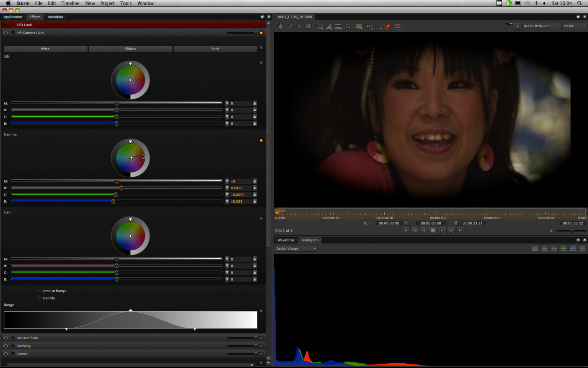Open the Active Viewer dropdown
The height and width of the screenshot is (368, 588).
296,249
